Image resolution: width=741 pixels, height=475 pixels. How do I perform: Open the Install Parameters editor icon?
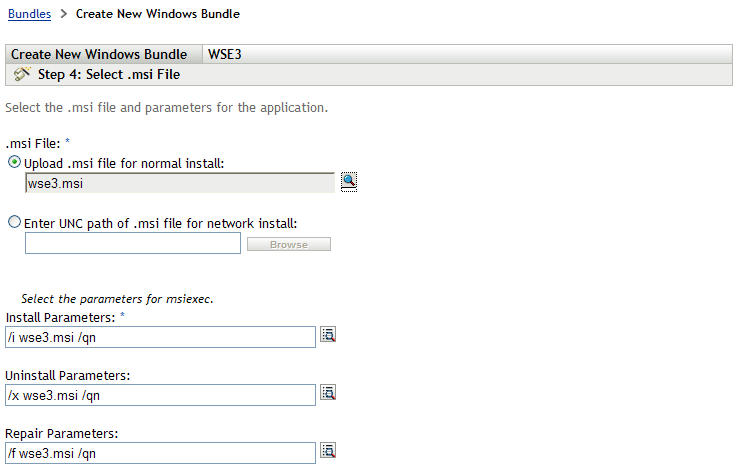pos(327,336)
